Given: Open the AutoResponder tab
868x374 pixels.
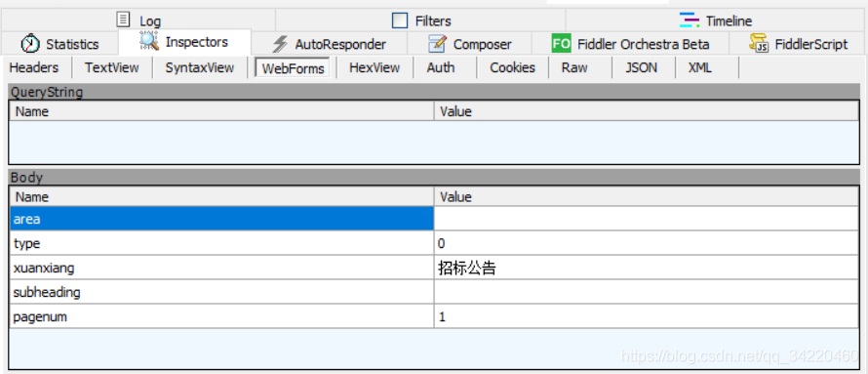Looking at the screenshot, I should pos(330,44).
